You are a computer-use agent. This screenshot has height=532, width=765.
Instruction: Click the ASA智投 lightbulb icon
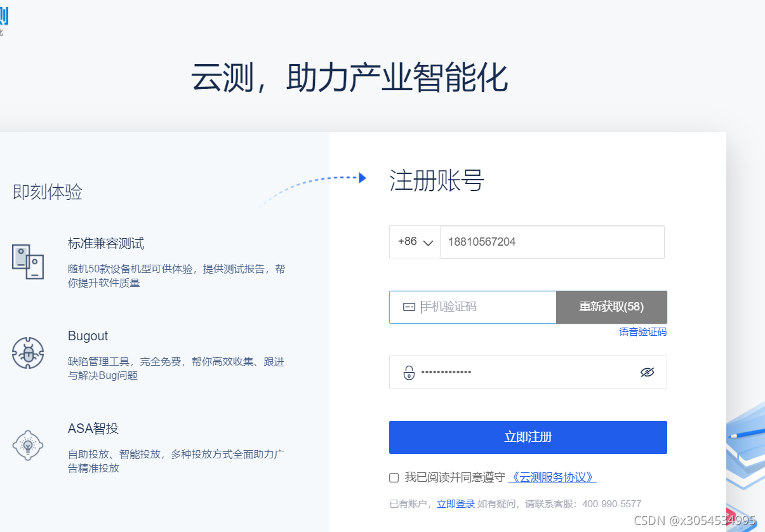pyautogui.click(x=28, y=446)
